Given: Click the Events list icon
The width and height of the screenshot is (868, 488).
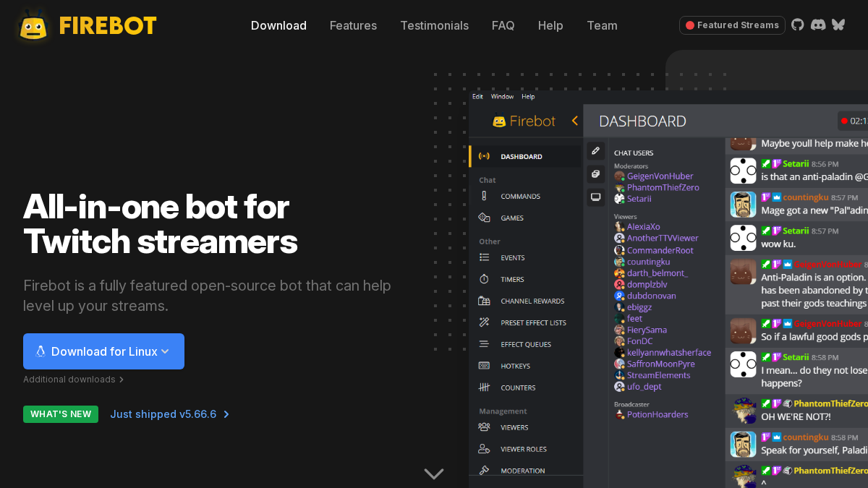Looking at the screenshot, I should (x=485, y=257).
